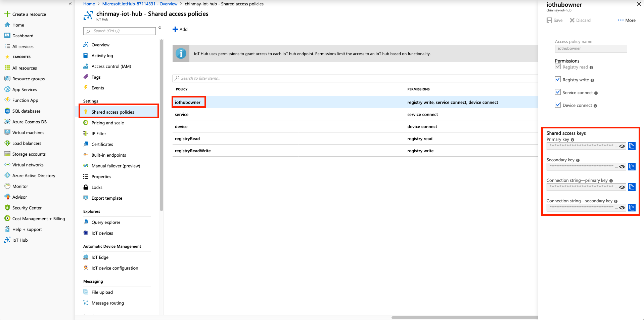The image size is (644, 320).
Task: Click the info icon next to Device connect
Action: pyautogui.click(x=595, y=106)
